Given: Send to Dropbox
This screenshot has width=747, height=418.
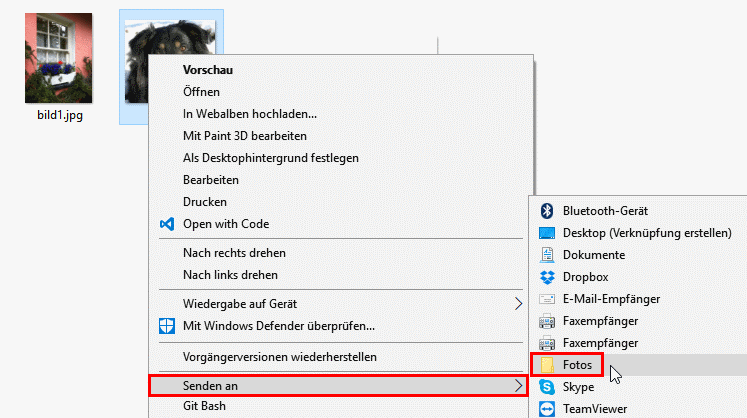Looking at the screenshot, I should point(585,277).
